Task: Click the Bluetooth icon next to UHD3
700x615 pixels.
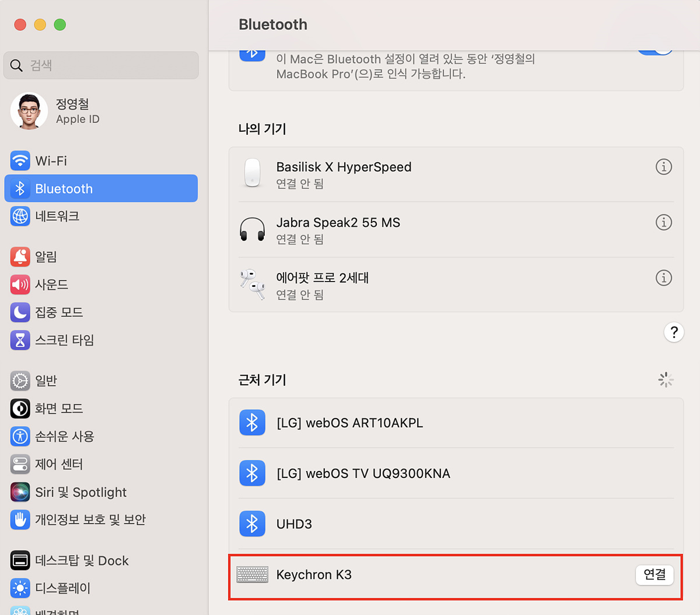Action: click(x=252, y=523)
